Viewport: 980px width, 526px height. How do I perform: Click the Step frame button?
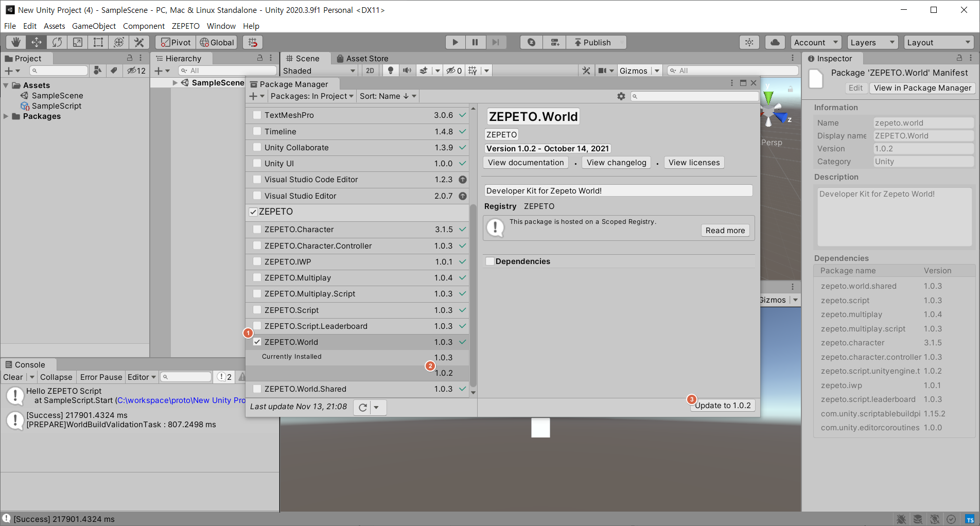coord(496,42)
